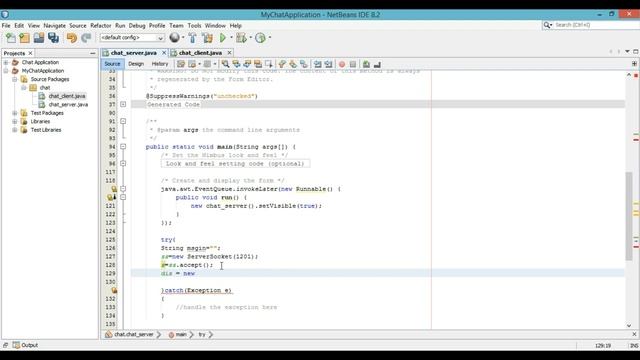Toggle bookmark on current line
The height and width of the screenshot is (360, 640).
(x=304, y=64)
